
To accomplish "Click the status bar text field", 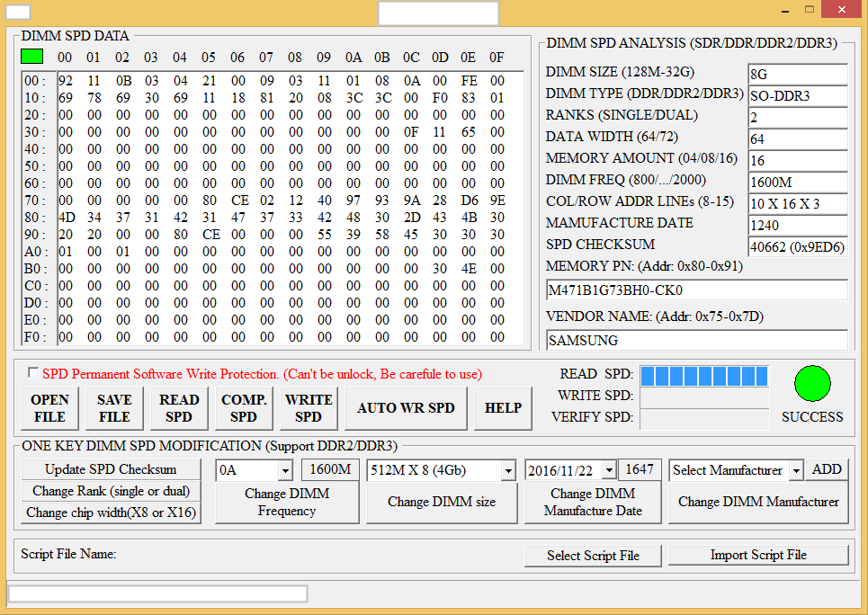I will 157,594.
